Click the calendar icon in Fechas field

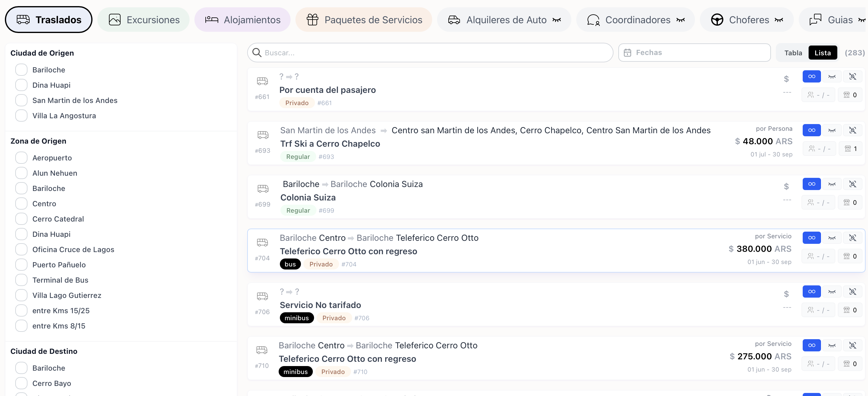(x=627, y=53)
